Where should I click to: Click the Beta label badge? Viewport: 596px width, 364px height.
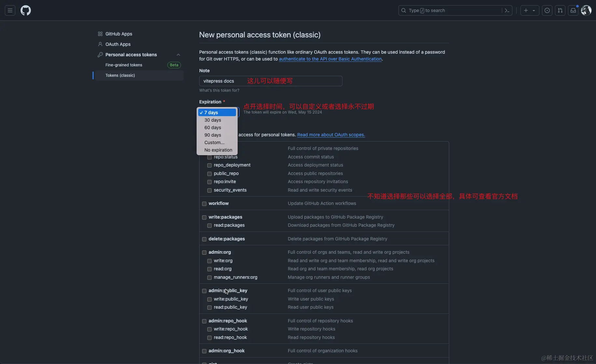(174, 65)
